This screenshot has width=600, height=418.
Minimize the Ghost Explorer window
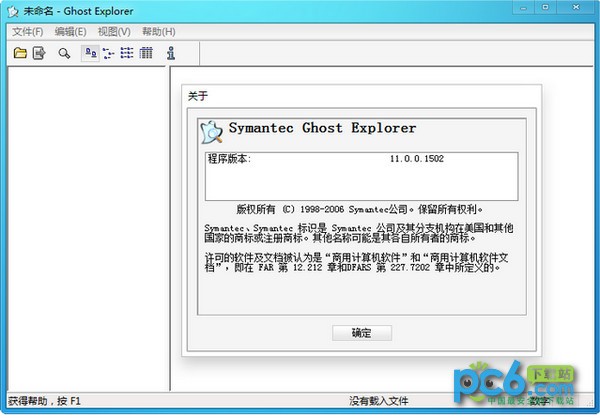[523, 8]
